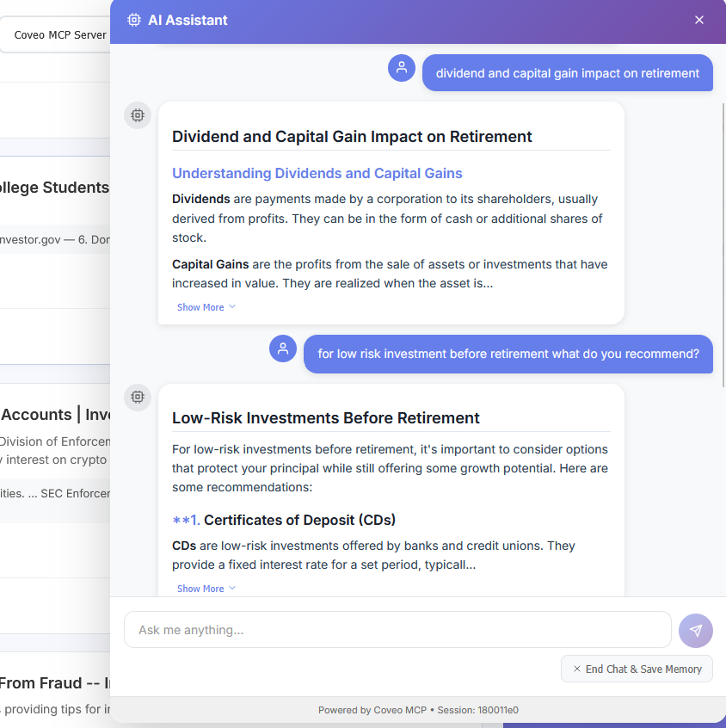This screenshot has height=728, width=726.
Task: Click the user avatar beside the low-risk question
Action: [283, 350]
